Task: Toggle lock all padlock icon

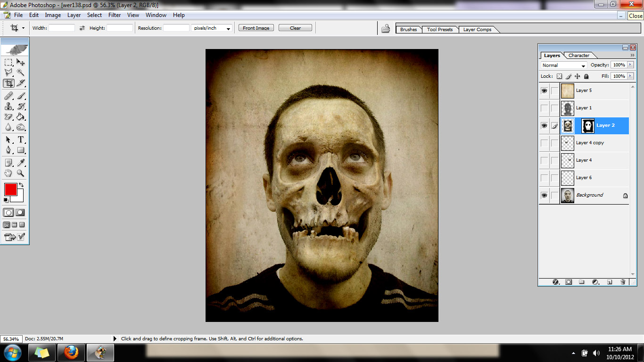Action: click(586, 76)
